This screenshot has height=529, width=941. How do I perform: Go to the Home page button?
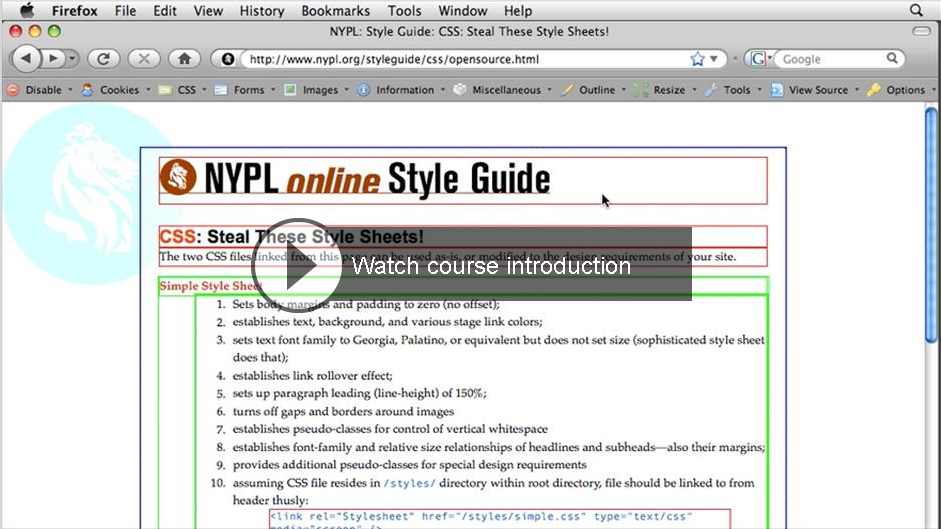tap(184, 58)
